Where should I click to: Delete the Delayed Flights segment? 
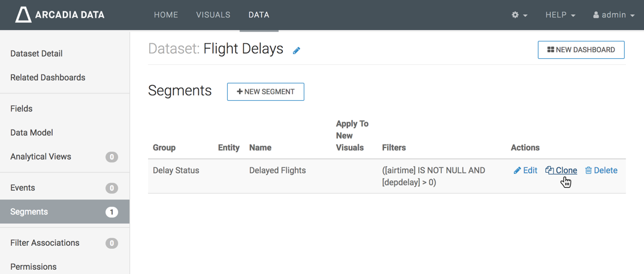pyautogui.click(x=601, y=170)
